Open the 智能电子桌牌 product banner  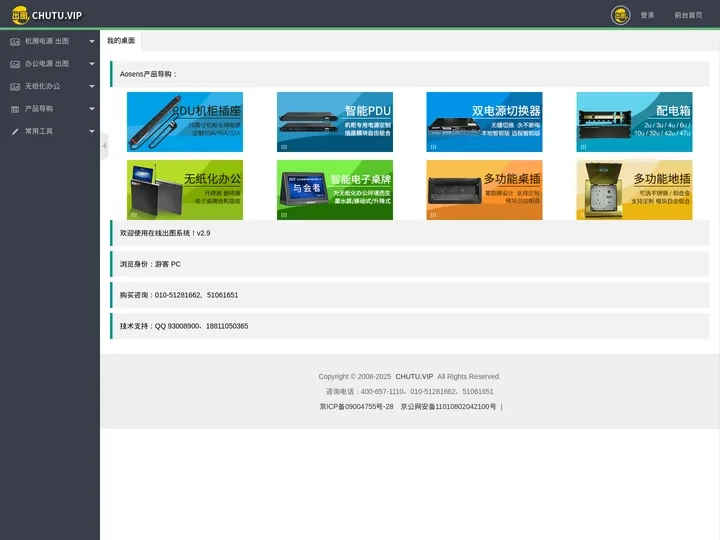point(335,190)
